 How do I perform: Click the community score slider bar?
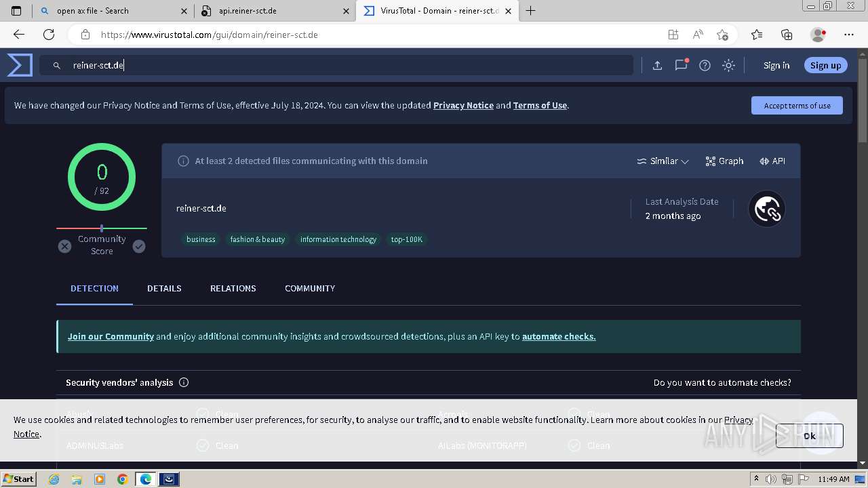point(102,228)
